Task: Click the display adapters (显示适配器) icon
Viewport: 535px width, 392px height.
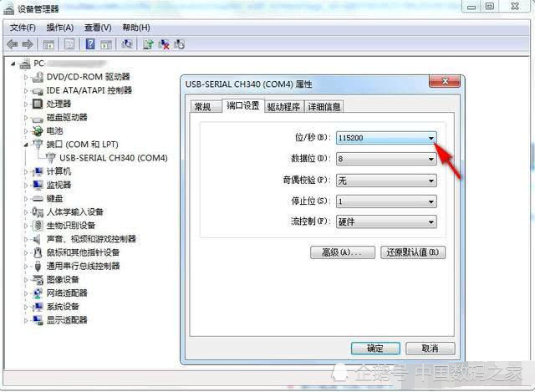Action: pos(38,320)
